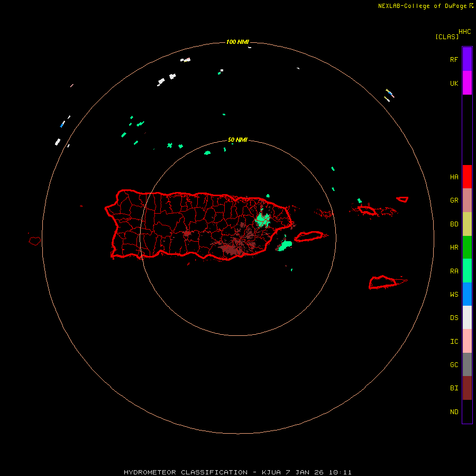Pick the RA light green legend swatch

point(467,271)
